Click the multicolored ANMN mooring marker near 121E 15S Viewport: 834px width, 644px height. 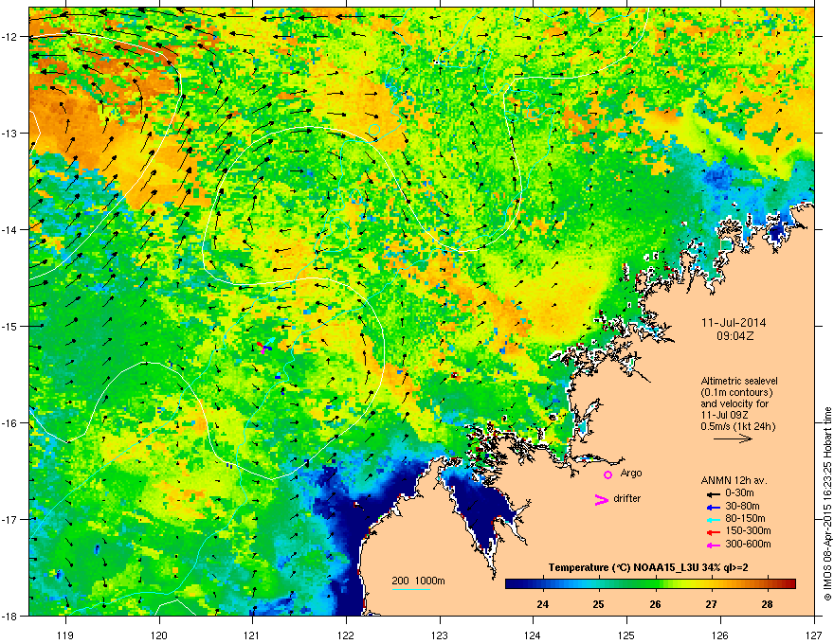(264, 347)
